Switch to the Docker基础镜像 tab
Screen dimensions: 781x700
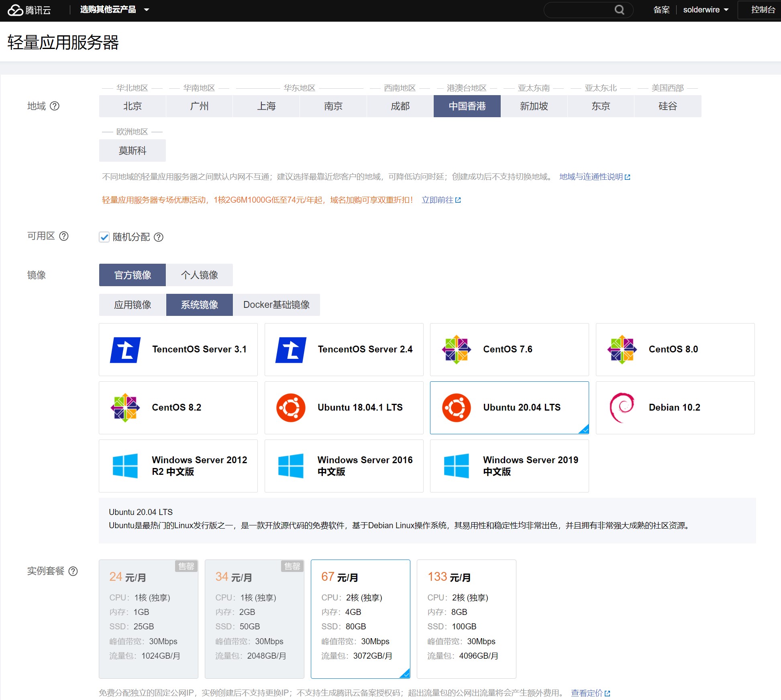(x=276, y=305)
